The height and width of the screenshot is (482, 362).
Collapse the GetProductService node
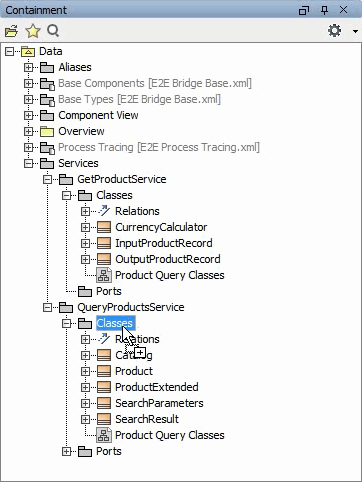(x=48, y=179)
